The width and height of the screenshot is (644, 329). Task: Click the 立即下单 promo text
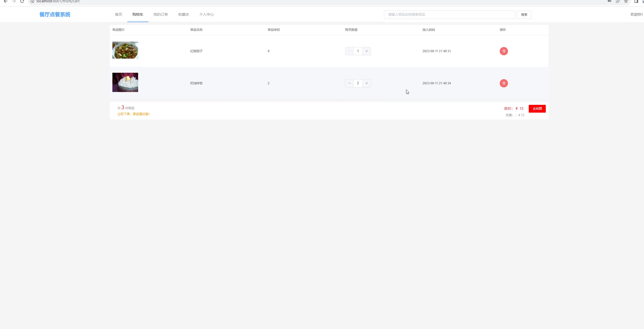click(x=133, y=114)
